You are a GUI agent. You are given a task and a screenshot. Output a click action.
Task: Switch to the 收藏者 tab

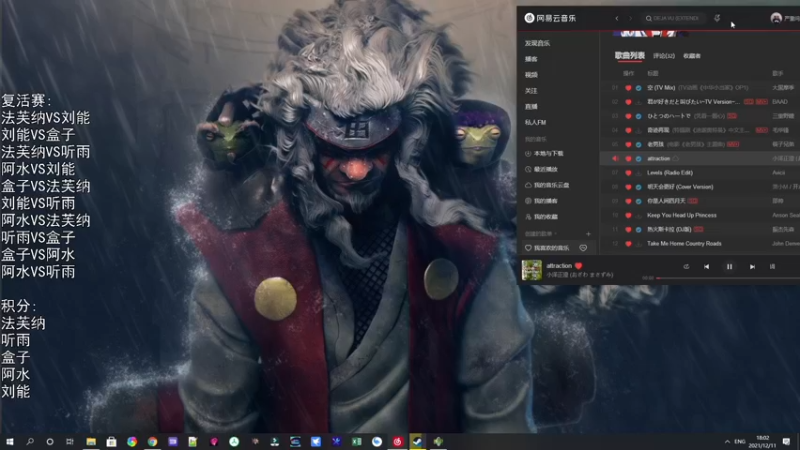click(692, 56)
